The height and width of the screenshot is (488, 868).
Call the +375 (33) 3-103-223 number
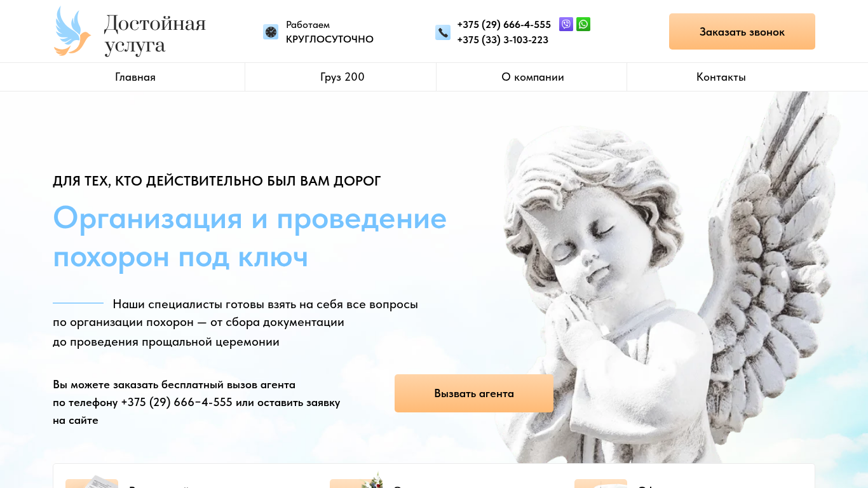503,40
